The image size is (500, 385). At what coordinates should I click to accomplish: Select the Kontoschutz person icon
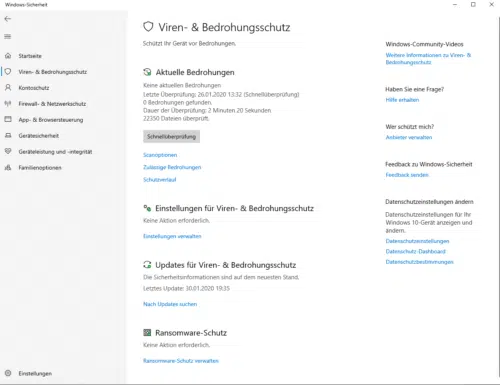[x=8, y=88]
